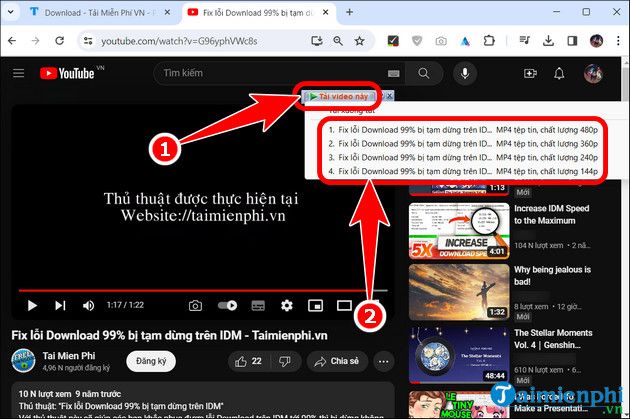The height and width of the screenshot is (419, 630).
Task: Open the Chrome tab search dropdown arrow
Action: tap(11, 12)
